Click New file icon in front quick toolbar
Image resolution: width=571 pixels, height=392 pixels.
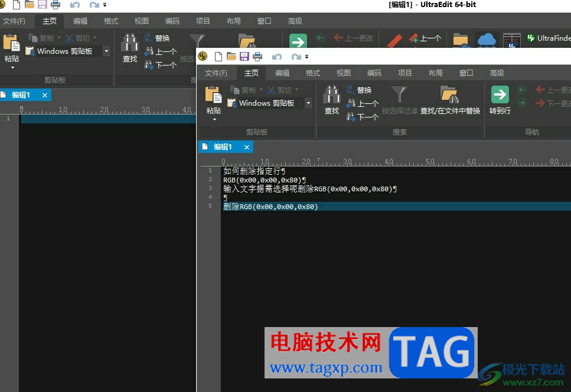tap(218, 57)
